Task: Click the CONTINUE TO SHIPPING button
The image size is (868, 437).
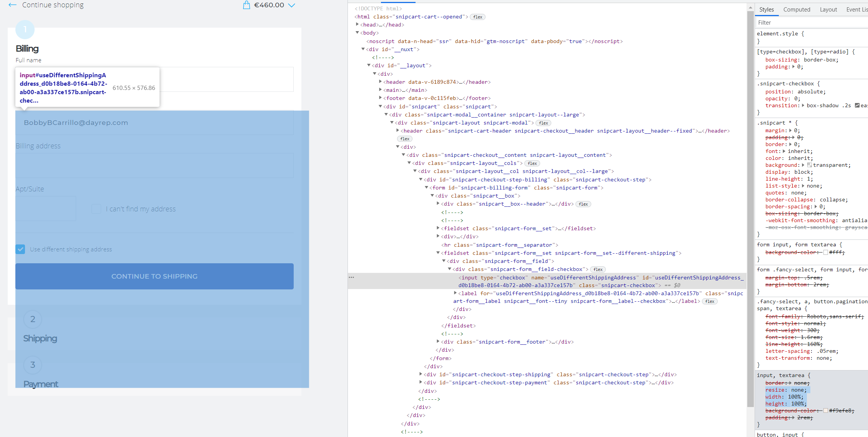Action: [x=155, y=276]
